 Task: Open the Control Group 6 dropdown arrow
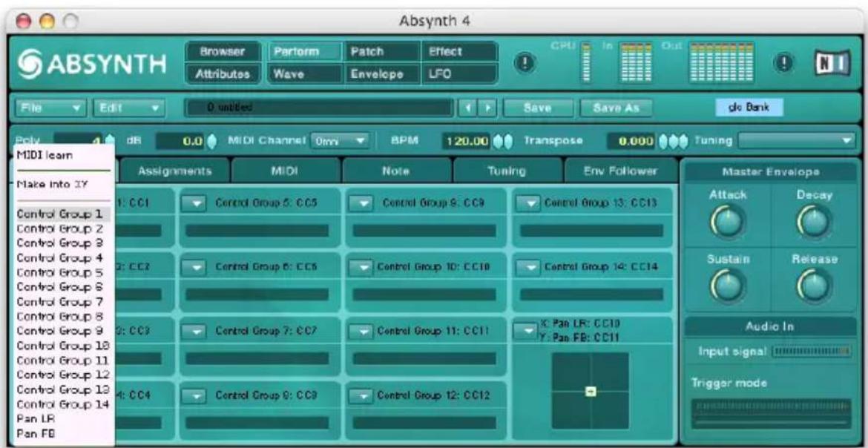click(194, 268)
